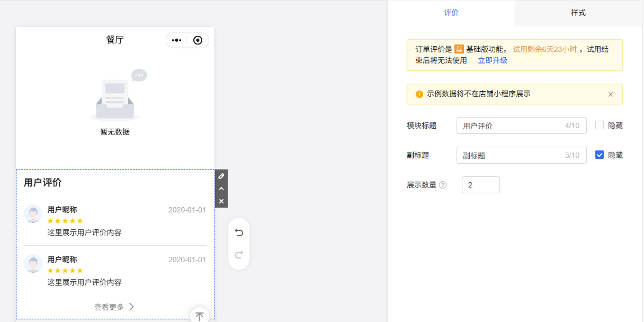Image resolution: width=644 pixels, height=322 pixels.
Task: Check 隐藏 for 模块标题
Action: click(x=599, y=125)
